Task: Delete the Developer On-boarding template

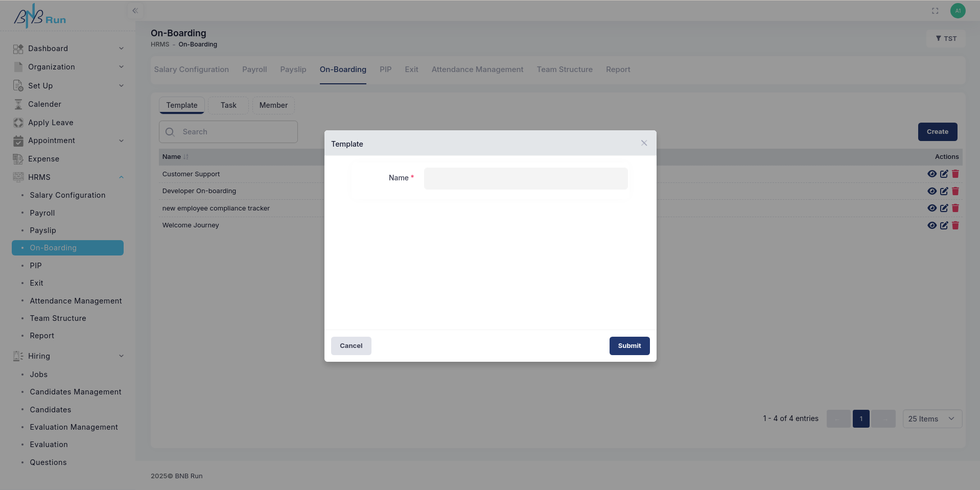Action: [x=955, y=191]
